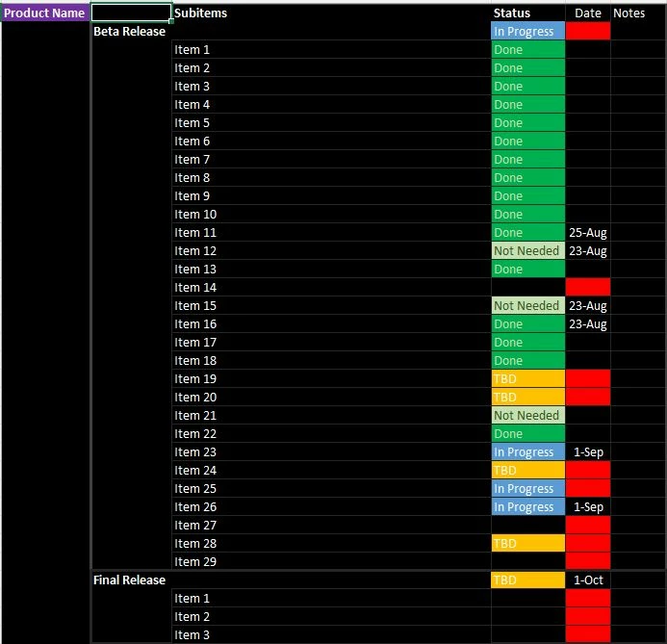The image size is (667, 644).
Task: Select the Item 20 cell
Action: tap(331, 398)
